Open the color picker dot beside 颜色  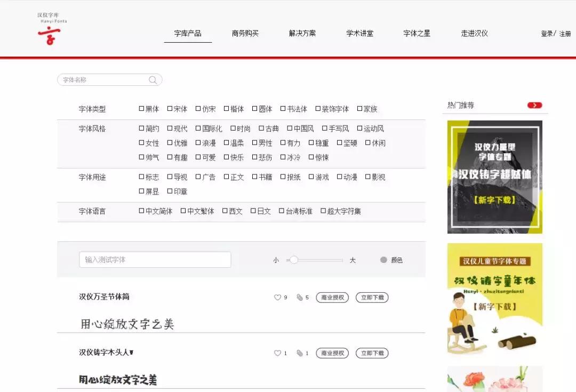pos(383,260)
